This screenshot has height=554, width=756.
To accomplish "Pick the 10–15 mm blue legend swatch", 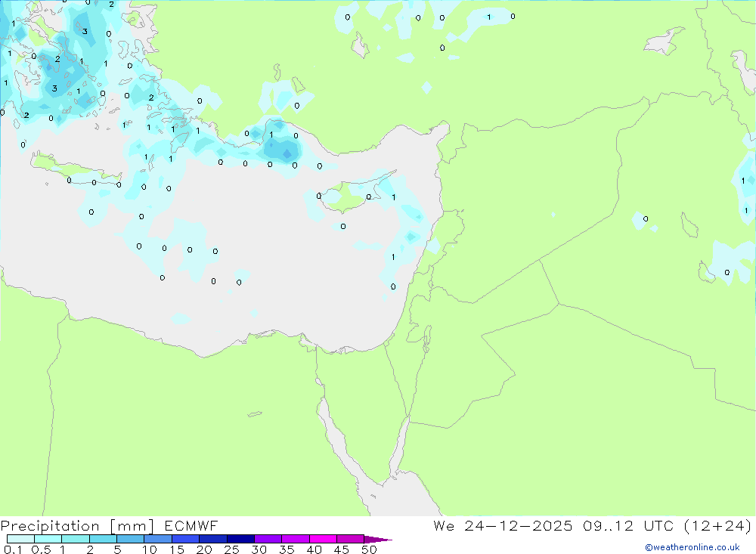I will (x=158, y=539).
